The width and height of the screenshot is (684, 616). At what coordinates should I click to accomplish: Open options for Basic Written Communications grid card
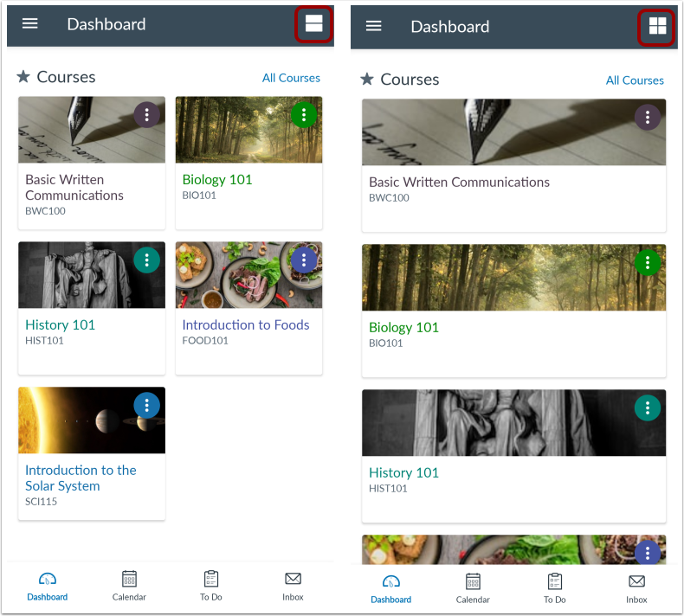click(146, 115)
